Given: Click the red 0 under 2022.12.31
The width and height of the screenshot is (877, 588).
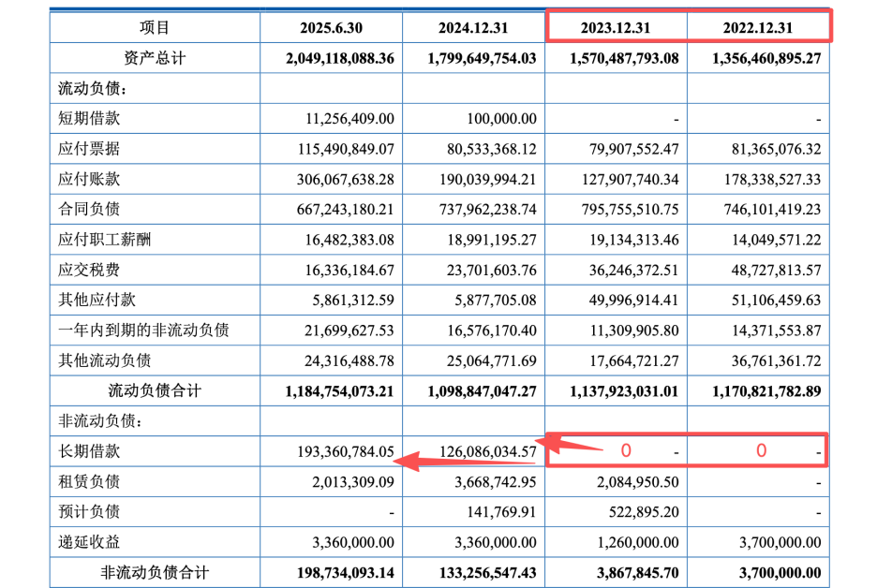Looking at the screenshot, I should pos(761,450).
